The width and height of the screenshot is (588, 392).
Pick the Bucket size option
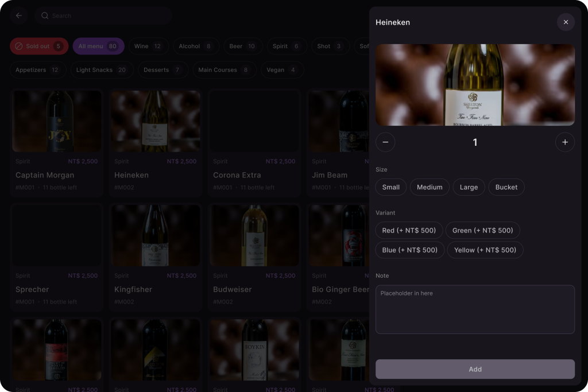(506, 187)
